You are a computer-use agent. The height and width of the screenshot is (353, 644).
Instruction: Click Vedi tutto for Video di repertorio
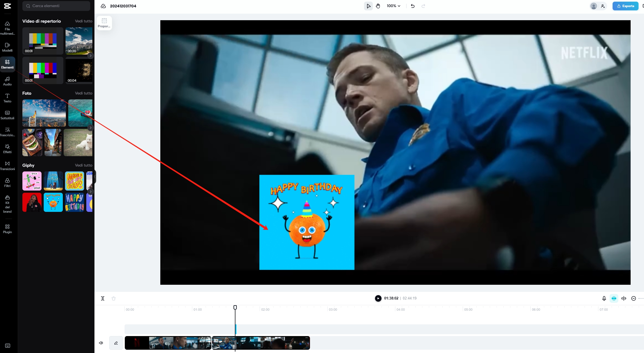pyautogui.click(x=84, y=21)
